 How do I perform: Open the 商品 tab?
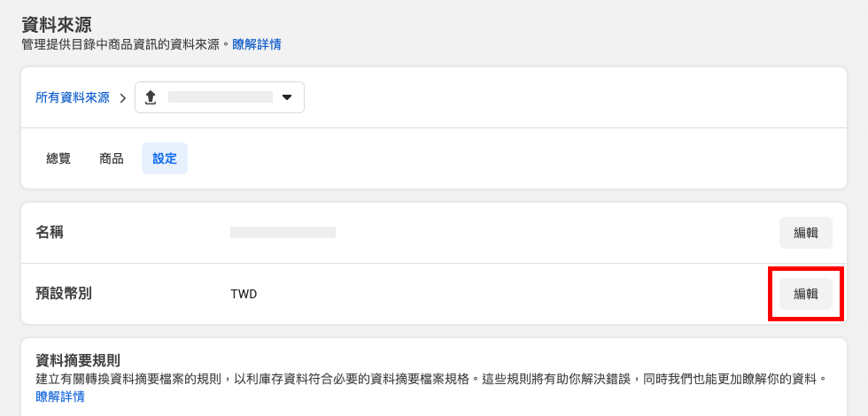112,158
